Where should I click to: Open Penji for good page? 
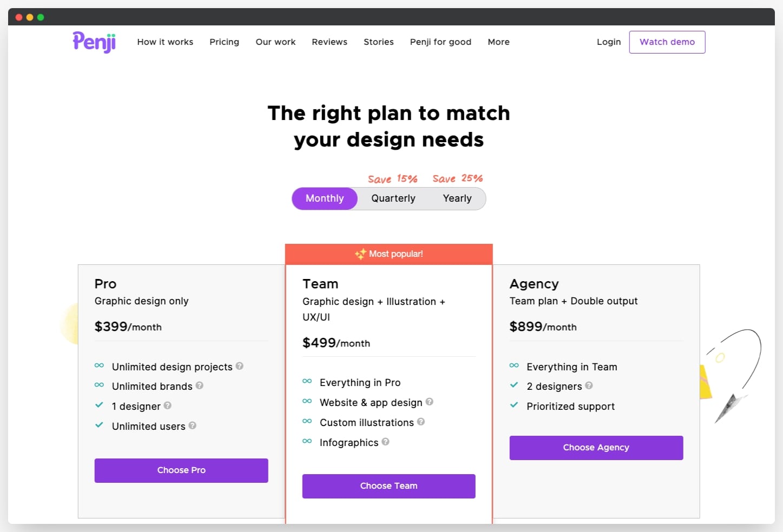point(440,42)
